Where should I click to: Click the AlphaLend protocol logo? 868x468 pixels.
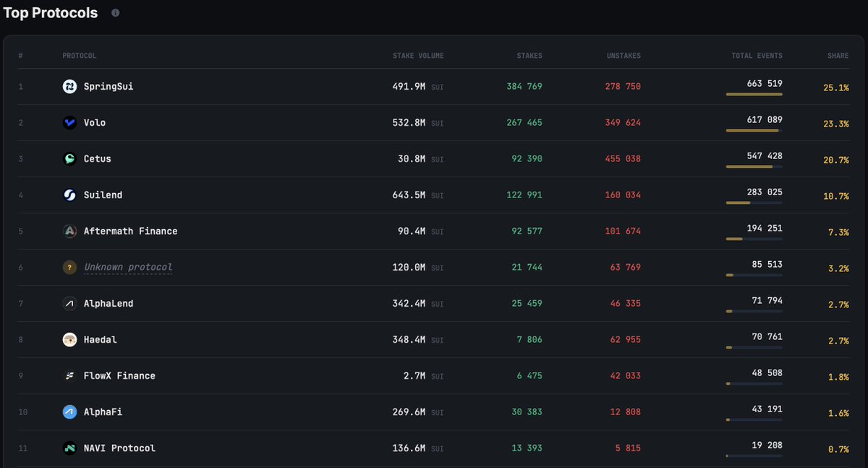click(69, 304)
